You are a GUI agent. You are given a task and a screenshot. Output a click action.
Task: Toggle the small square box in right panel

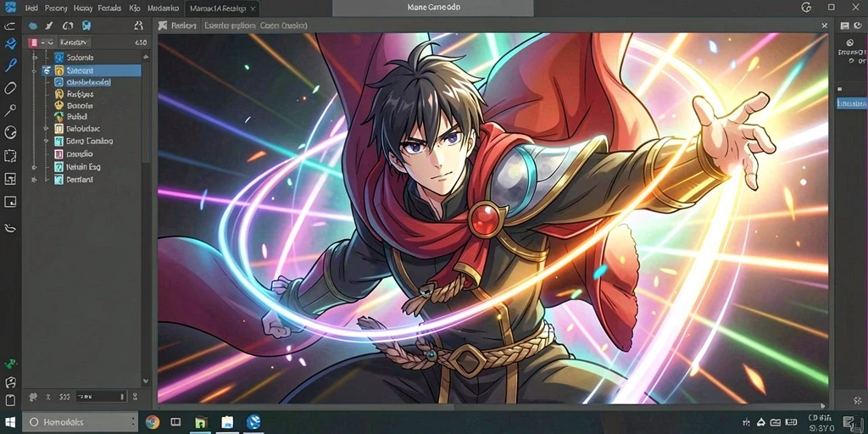click(x=840, y=88)
